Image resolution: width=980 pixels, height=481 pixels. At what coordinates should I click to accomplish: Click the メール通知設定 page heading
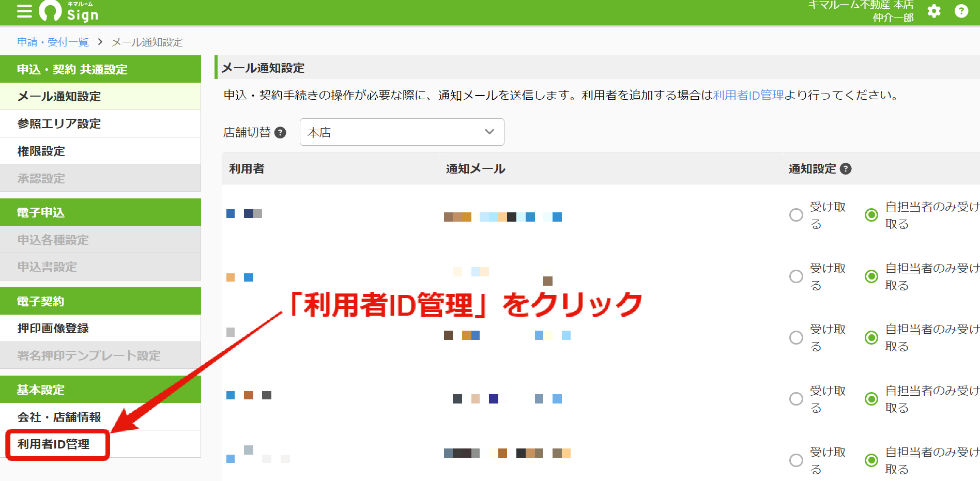pos(263,68)
